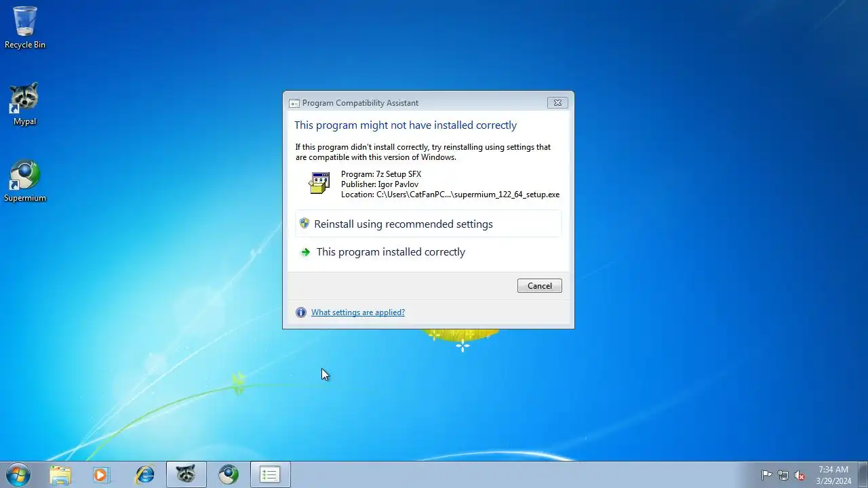Click the Publisher: Igor Pavlov text
This screenshot has height=488, width=868.
pos(380,184)
